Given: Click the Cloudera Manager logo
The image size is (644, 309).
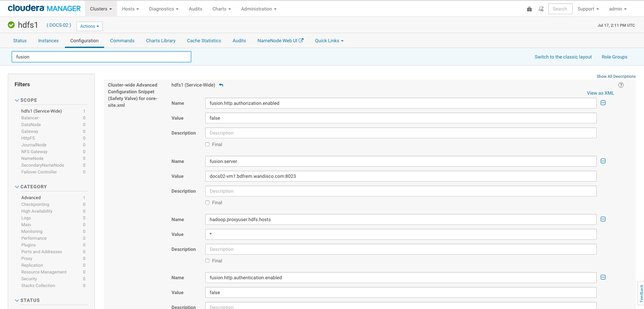Looking at the screenshot, I should point(44,8).
